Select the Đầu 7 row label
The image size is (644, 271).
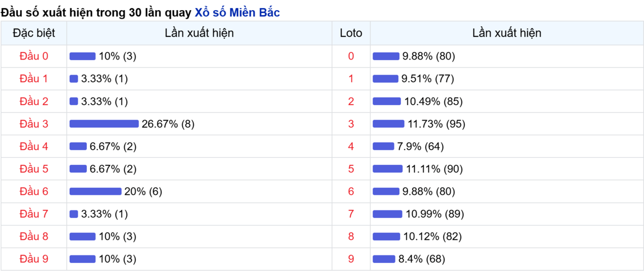[34, 214]
